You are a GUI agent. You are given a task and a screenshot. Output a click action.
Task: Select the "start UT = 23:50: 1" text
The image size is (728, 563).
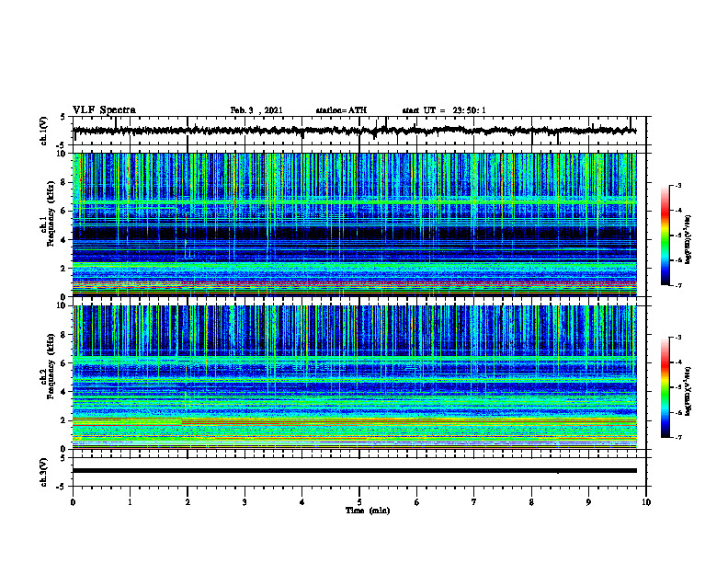coord(444,110)
